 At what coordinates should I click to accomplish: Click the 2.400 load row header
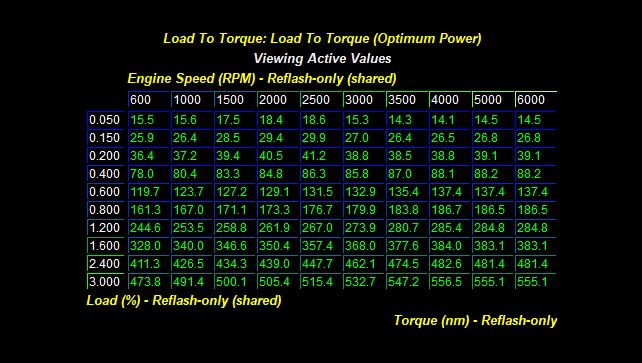(x=105, y=264)
